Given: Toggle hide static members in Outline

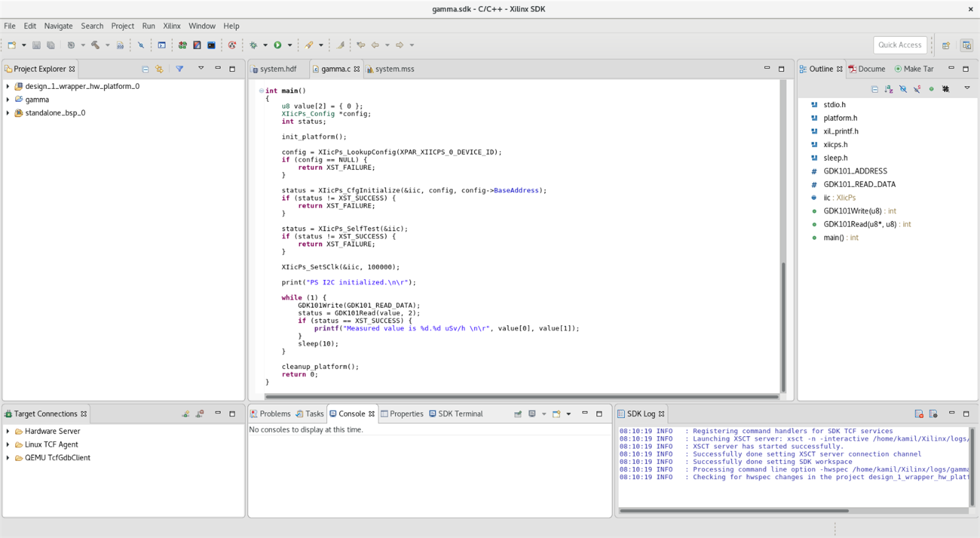Looking at the screenshot, I should click(x=917, y=89).
